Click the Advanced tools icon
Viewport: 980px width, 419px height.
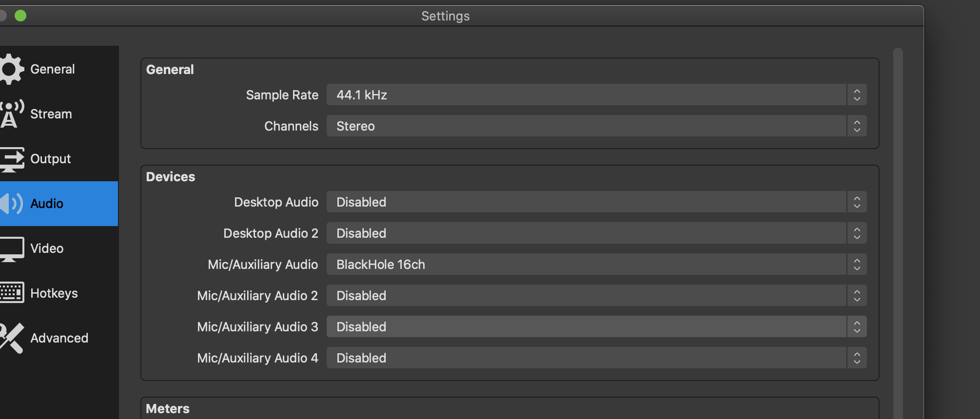point(12,338)
